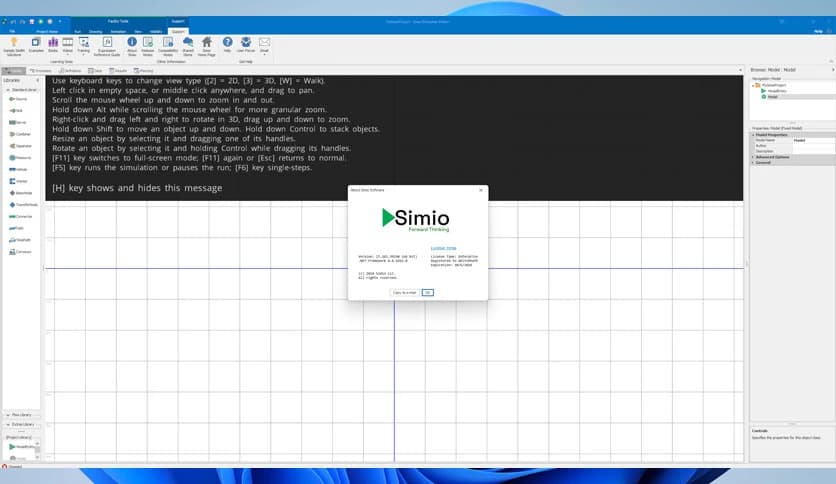Select the Planning window tab
This screenshot has width=836, height=484.
(143, 70)
